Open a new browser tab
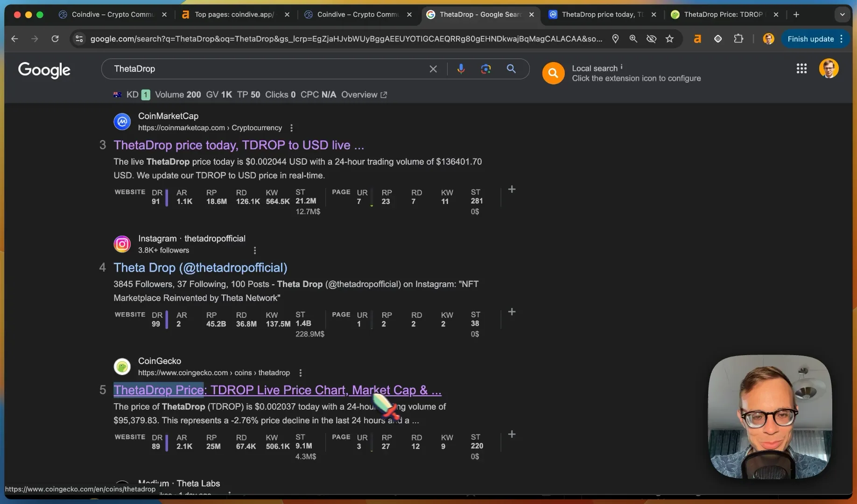This screenshot has height=504, width=857. pos(796,14)
